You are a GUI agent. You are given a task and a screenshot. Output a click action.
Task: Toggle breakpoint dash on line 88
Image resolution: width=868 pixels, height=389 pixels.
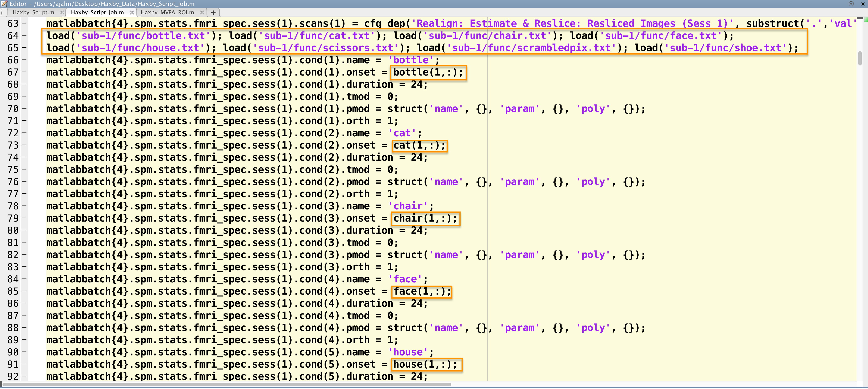tap(24, 328)
